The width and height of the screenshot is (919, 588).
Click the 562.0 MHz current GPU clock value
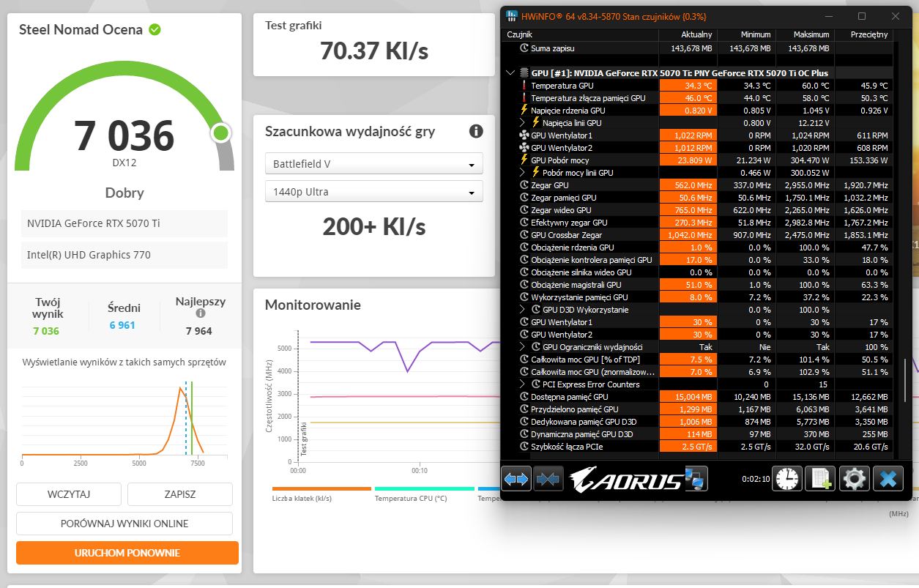[688, 185]
